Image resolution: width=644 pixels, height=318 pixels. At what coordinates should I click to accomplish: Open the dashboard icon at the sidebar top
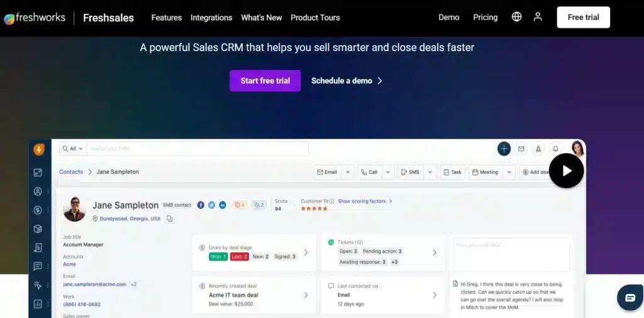[x=38, y=173]
